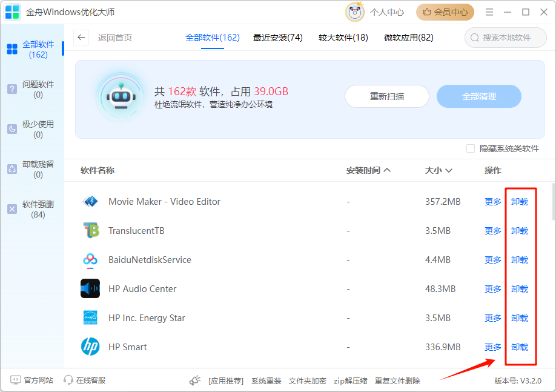Click the HP Inc. Energy Star icon
The height and width of the screenshot is (392, 556).
(x=90, y=318)
